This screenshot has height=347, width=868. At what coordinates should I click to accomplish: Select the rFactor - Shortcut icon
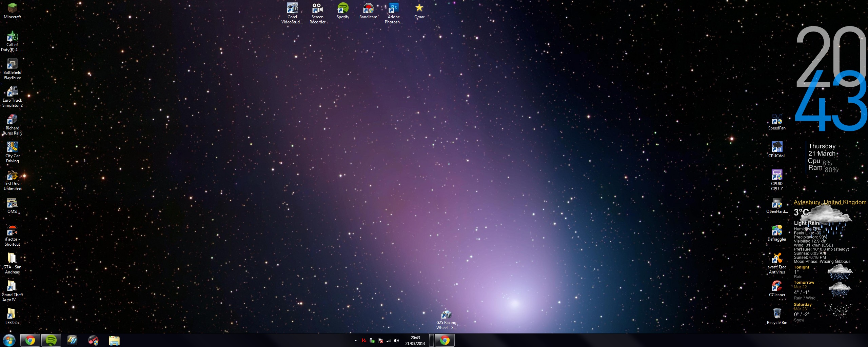(x=12, y=236)
